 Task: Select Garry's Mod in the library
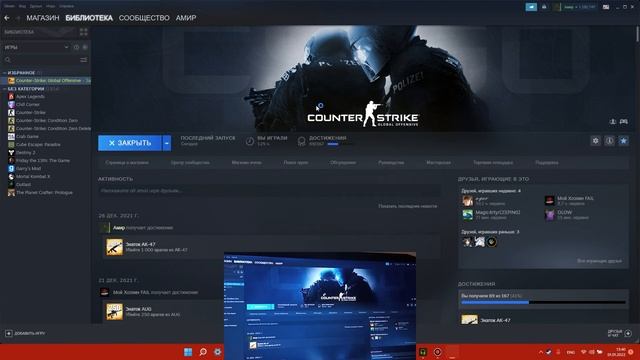(28, 169)
